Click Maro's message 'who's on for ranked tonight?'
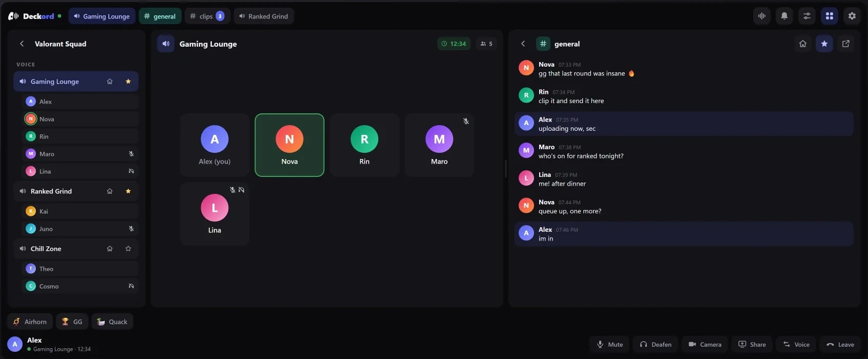 (x=581, y=156)
